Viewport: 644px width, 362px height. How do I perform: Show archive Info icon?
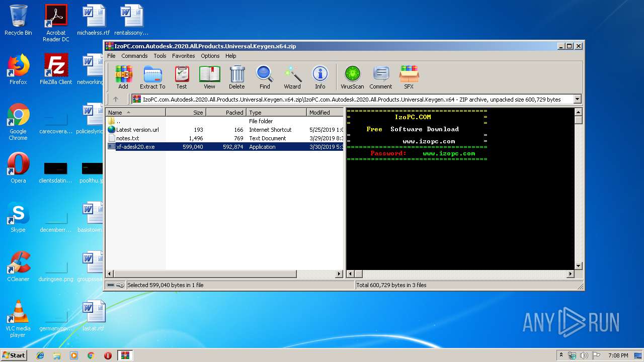tap(320, 77)
